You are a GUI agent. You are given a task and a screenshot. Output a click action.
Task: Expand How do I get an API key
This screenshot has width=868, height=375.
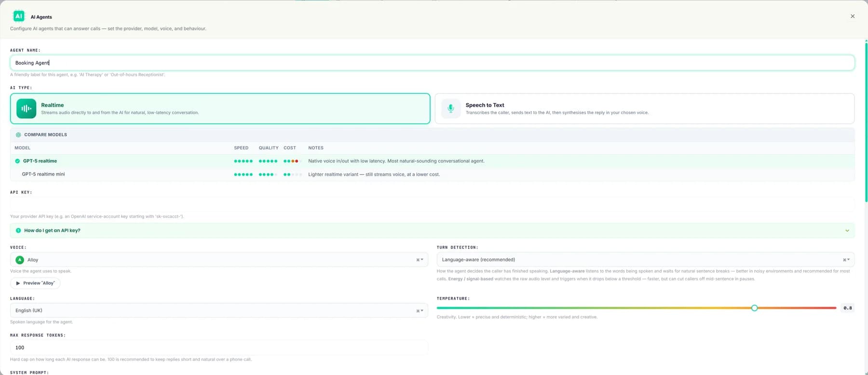pos(432,230)
